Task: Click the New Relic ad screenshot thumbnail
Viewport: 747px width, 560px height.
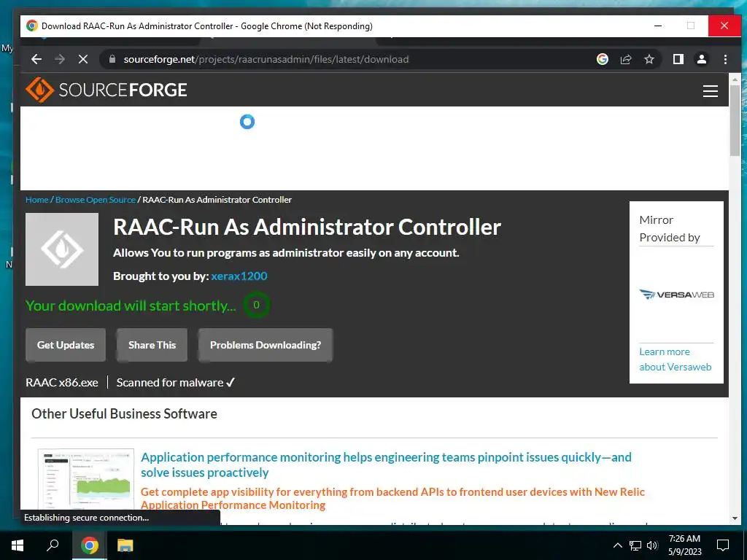Action: [x=86, y=478]
